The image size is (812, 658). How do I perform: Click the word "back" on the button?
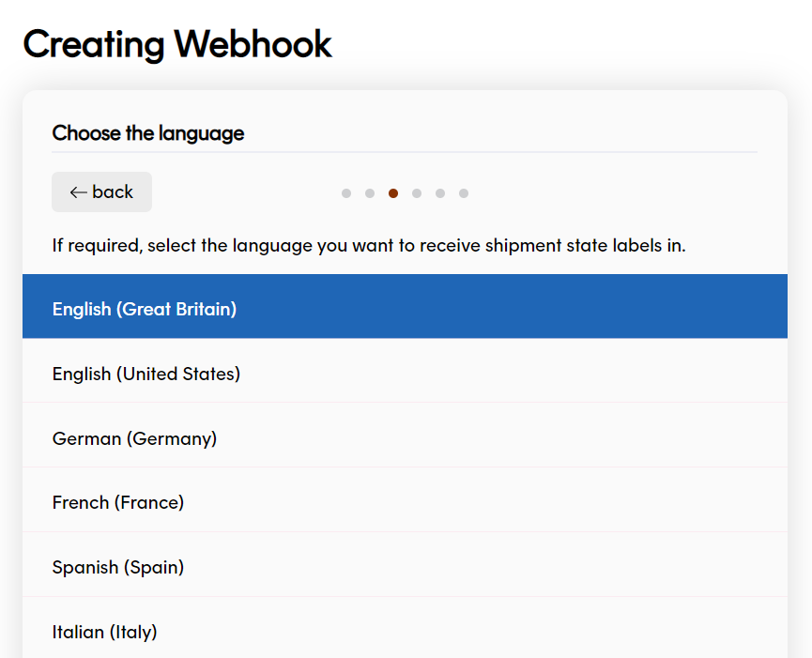pos(113,192)
